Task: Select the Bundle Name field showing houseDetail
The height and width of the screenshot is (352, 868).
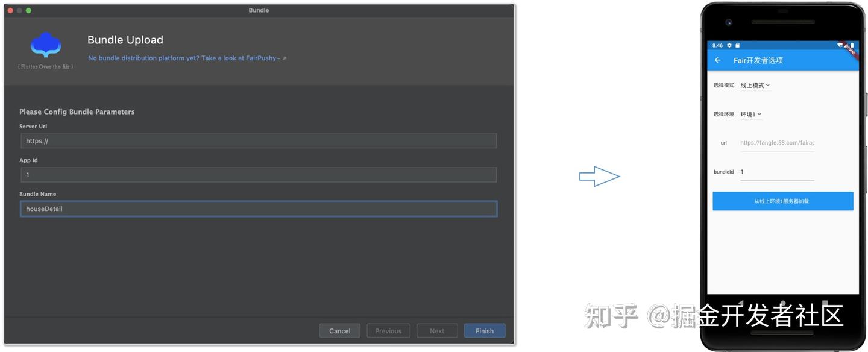Action: tap(258, 208)
